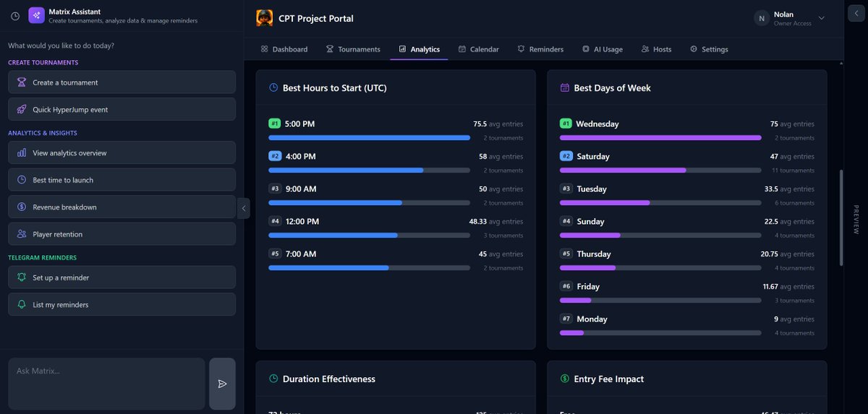Click the bell icon on List my reminders
The image size is (868, 414).
(22, 304)
